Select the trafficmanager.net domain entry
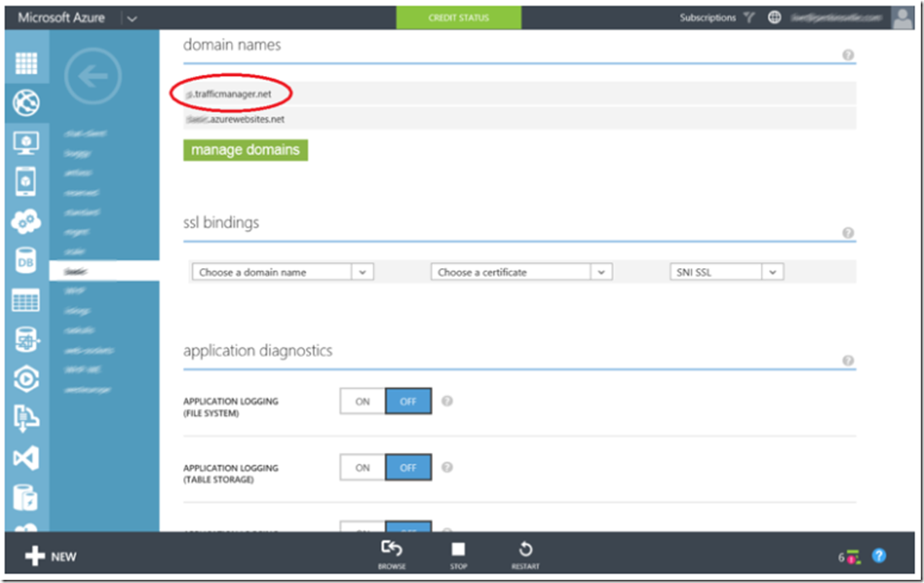This screenshot has width=924, height=583. tap(519, 94)
